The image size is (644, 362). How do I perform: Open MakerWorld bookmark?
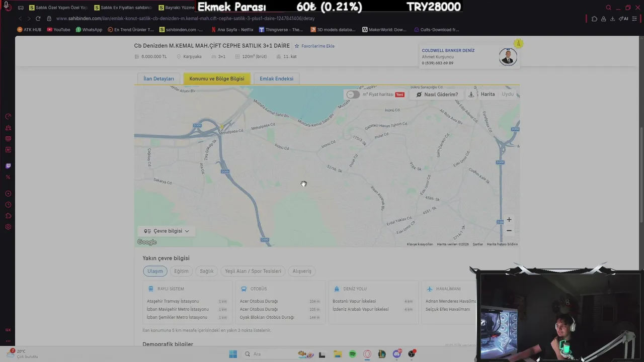coord(384,30)
